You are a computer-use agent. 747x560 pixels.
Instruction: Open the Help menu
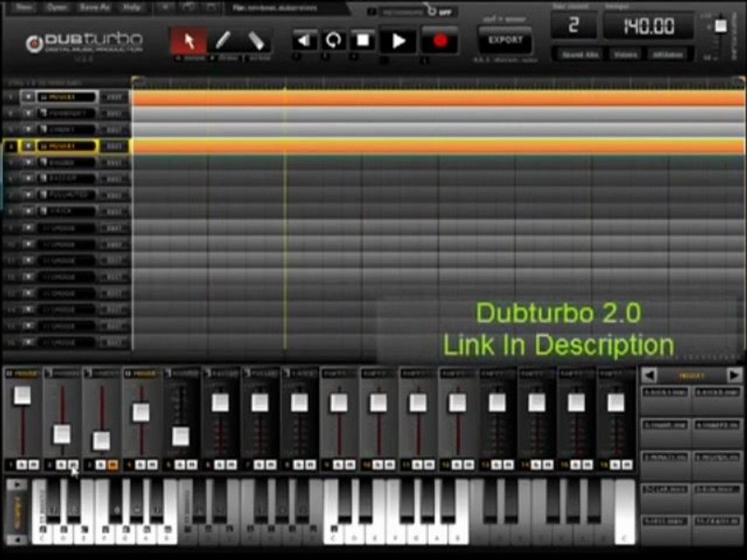coord(132,7)
